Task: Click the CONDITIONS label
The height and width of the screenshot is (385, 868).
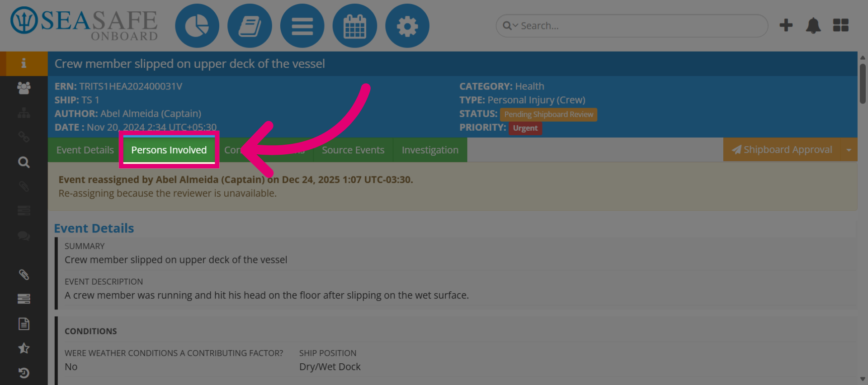Action: (91, 331)
